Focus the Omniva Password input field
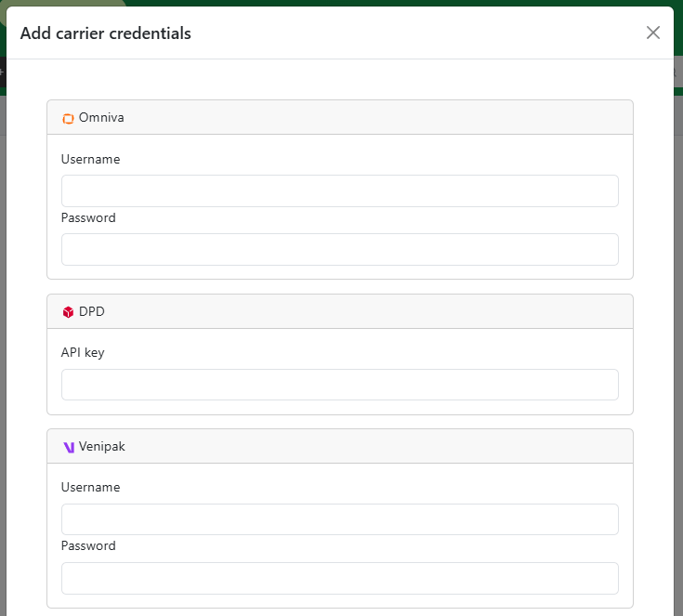 (x=339, y=249)
